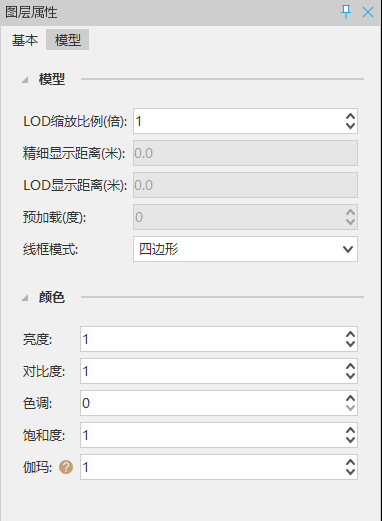Collapse the 模型 section triangle
Screen dimensions: 382x521
click(x=25, y=80)
